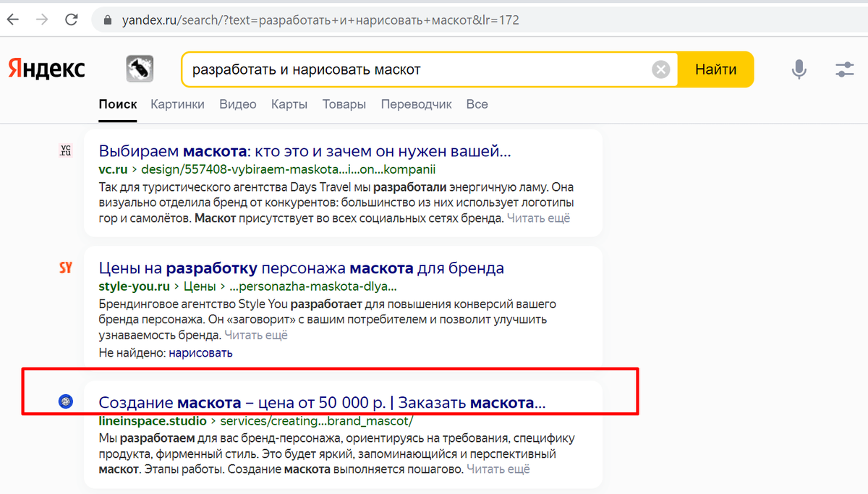Click the padlock site security icon
The width and height of the screenshot is (868, 494).
pos(107,20)
